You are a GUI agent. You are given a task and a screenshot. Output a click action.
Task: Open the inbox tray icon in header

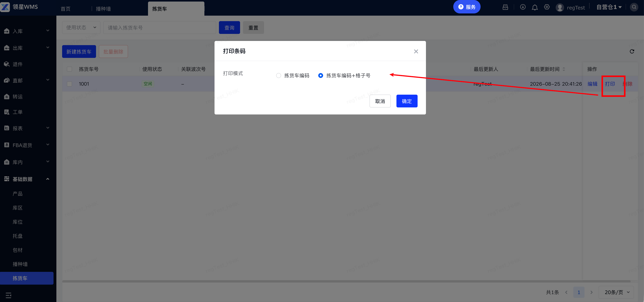[x=505, y=7]
